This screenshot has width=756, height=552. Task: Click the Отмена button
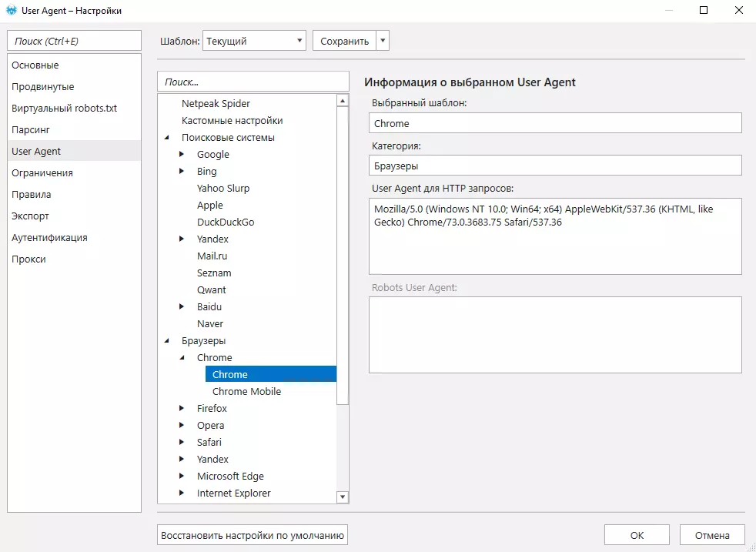(712, 535)
